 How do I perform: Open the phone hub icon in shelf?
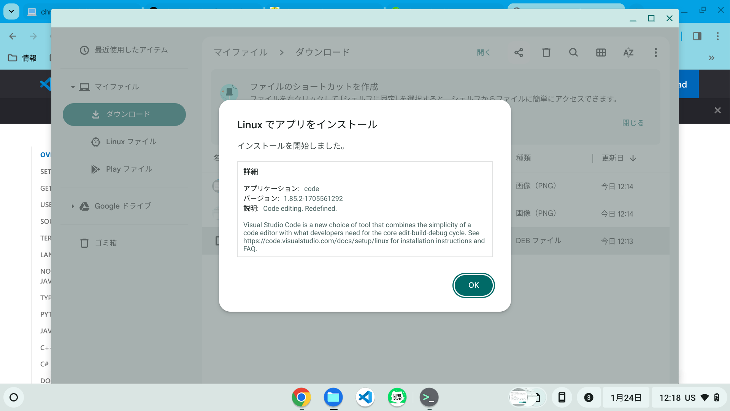click(x=562, y=398)
